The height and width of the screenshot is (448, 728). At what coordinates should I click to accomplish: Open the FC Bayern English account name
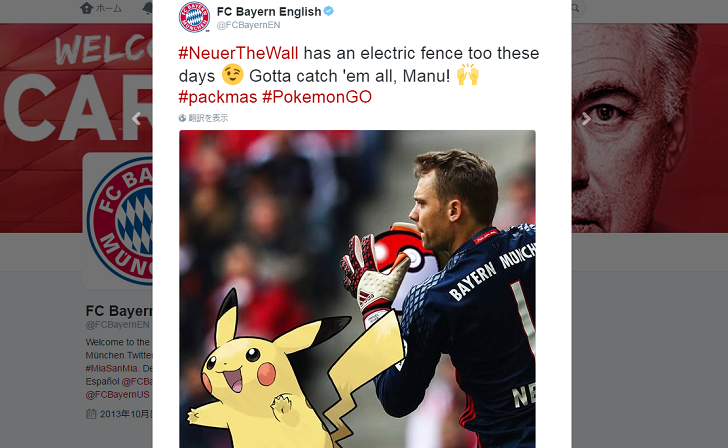tap(269, 12)
